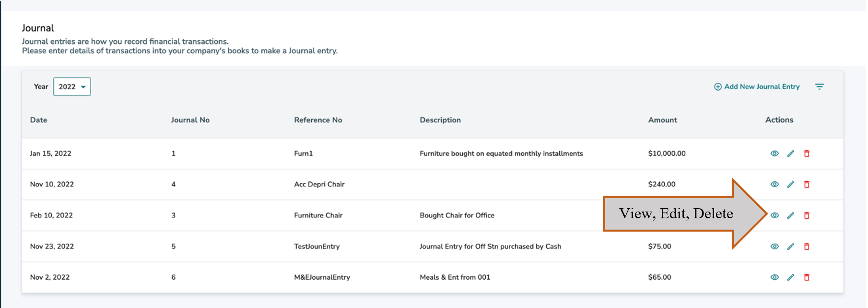Edit the Acc Depri Chair entry
Image resolution: width=868 pixels, height=308 pixels.
(x=791, y=184)
